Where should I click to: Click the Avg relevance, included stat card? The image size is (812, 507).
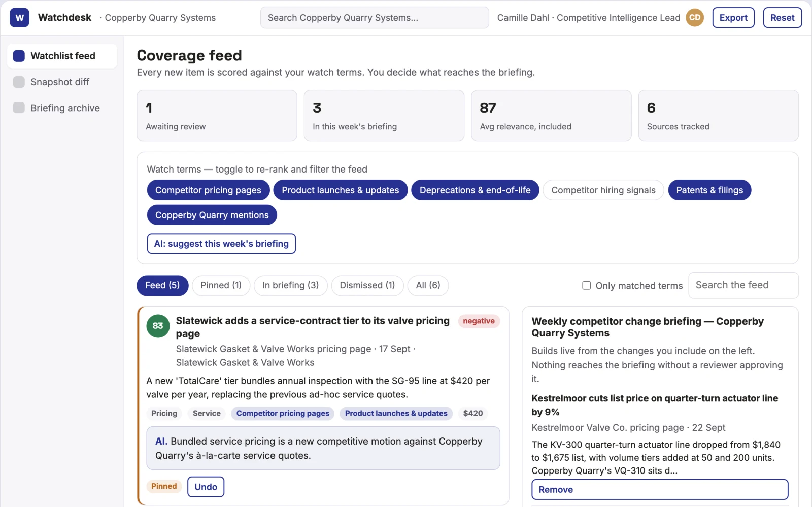(x=551, y=116)
